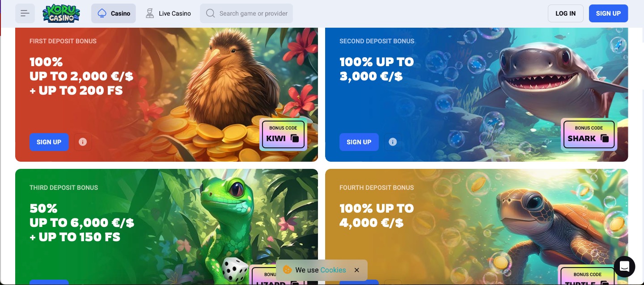Sign up for first deposit bonus

tap(49, 142)
